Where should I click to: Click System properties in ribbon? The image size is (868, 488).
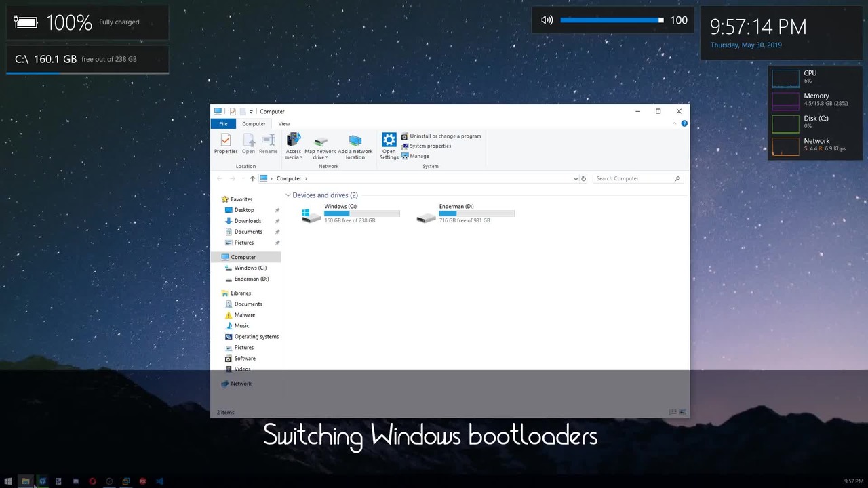pyautogui.click(x=426, y=146)
